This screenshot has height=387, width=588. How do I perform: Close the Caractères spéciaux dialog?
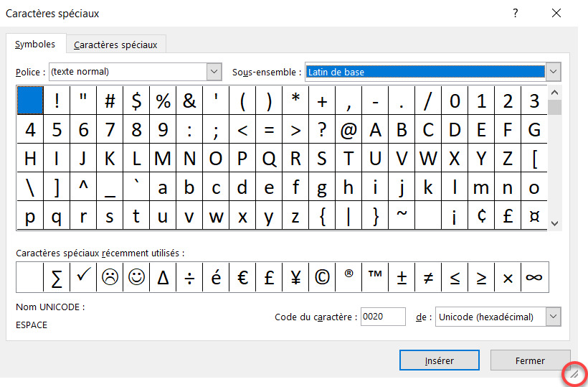click(x=556, y=13)
